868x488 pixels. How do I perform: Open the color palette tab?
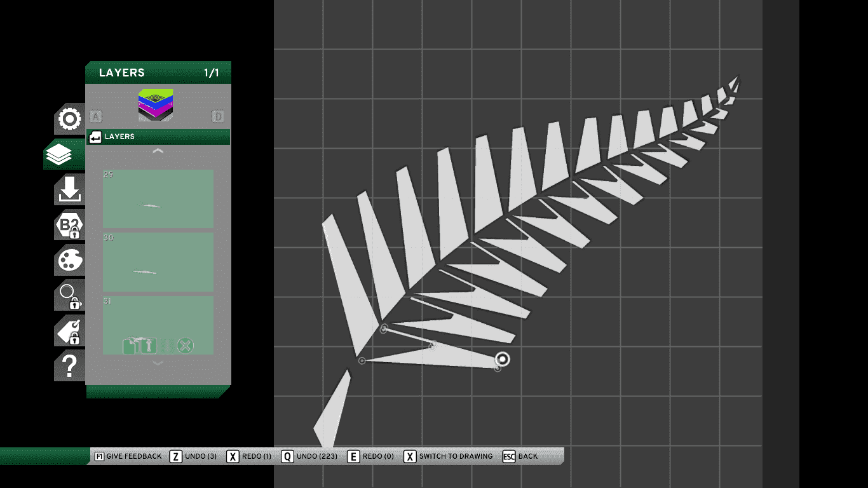tap(69, 261)
